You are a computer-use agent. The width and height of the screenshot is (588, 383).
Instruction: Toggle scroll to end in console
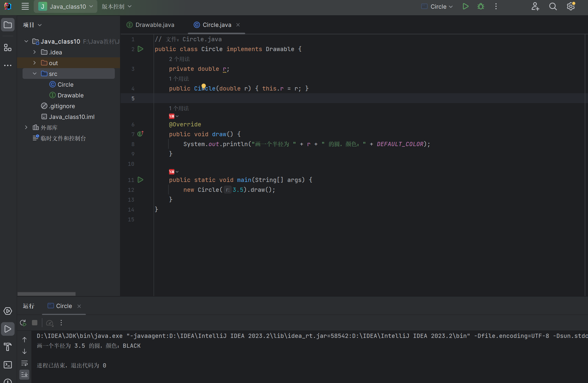(24, 374)
